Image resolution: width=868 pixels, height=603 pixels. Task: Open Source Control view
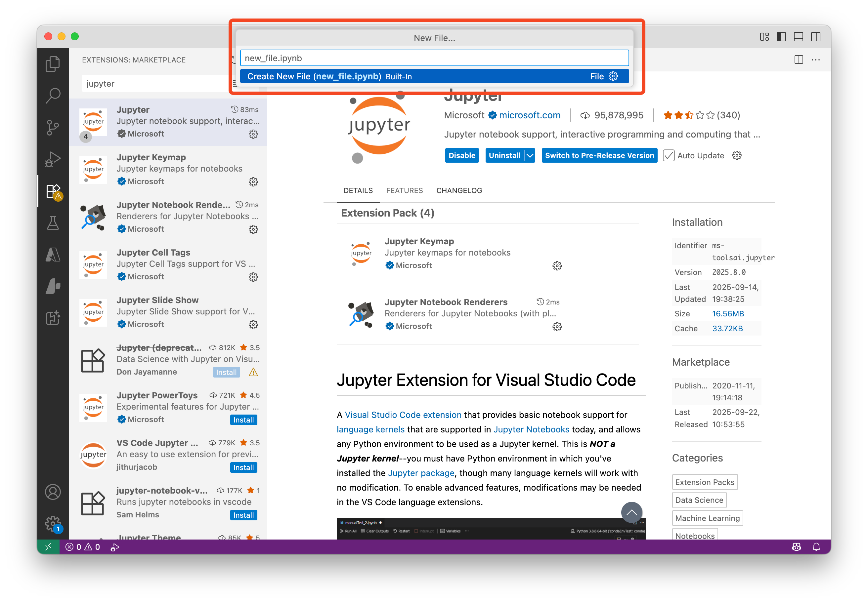click(53, 127)
